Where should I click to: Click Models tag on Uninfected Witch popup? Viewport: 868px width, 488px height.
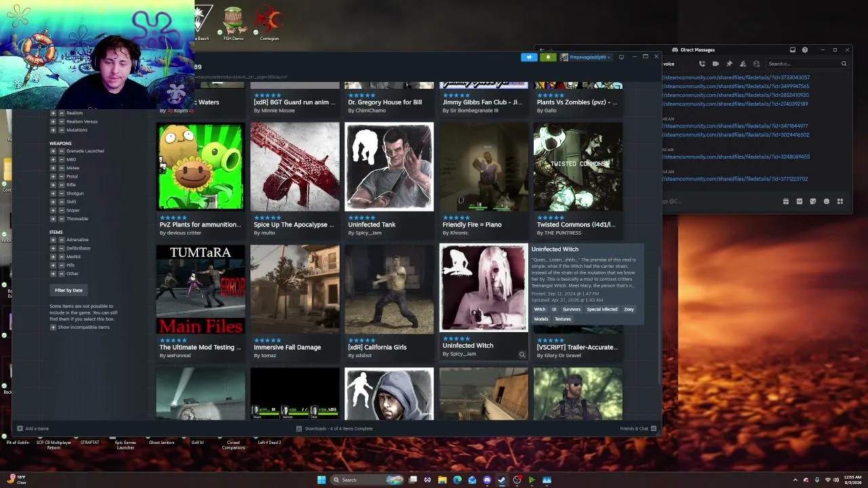541,319
